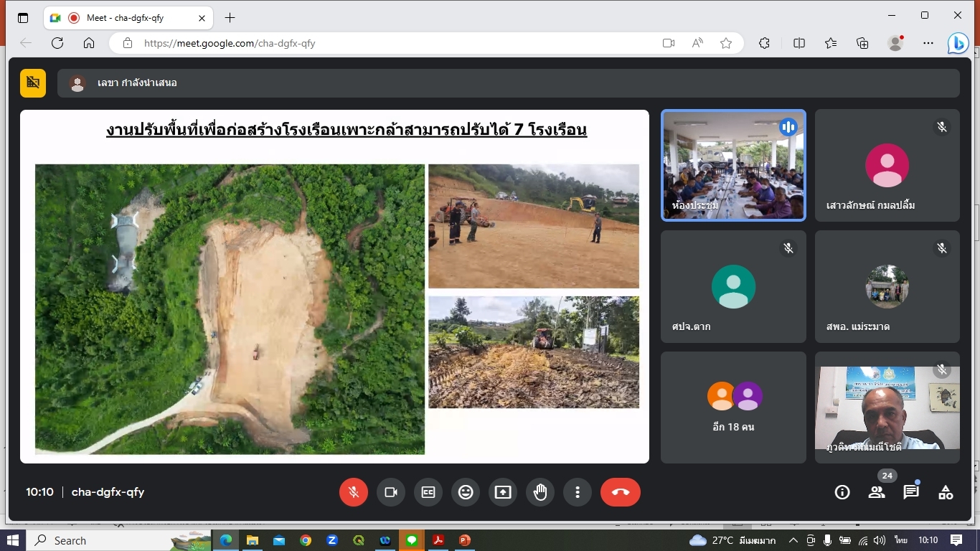
Task: Open the Edge profile avatar
Action: (895, 43)
